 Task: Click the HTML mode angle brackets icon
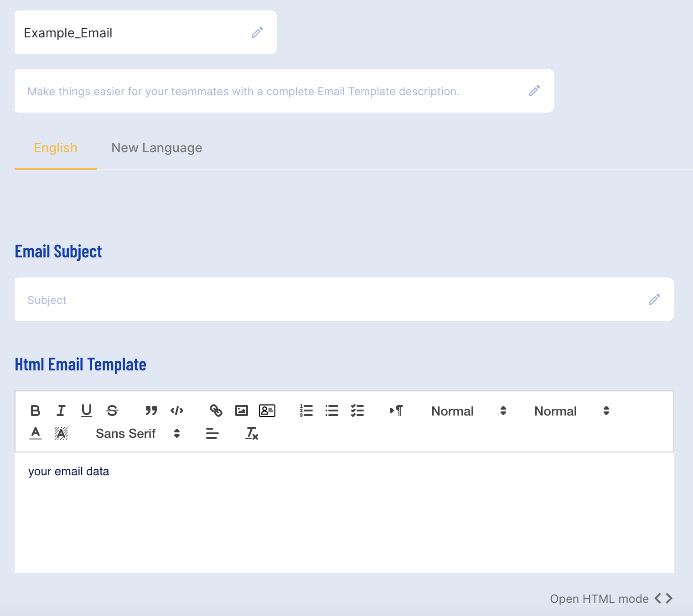pos(664,598)
